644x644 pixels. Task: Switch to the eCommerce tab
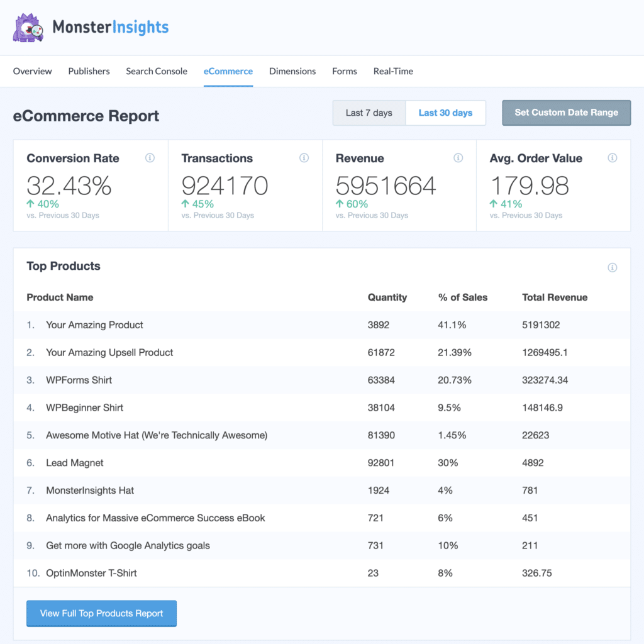(228, 71)
